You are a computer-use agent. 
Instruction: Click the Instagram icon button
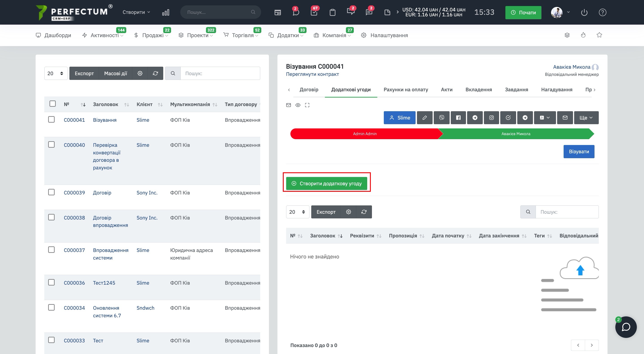[491, 118]
